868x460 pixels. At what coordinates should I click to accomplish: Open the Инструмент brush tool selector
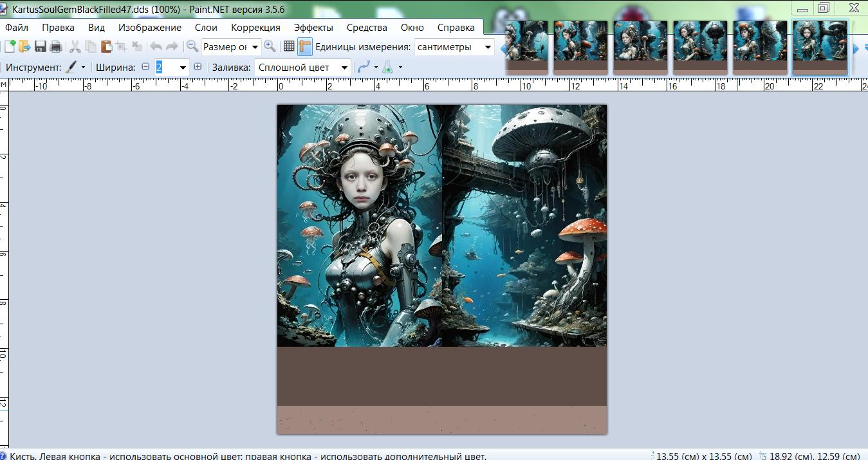pyautogui.click(x=75, y=67)
